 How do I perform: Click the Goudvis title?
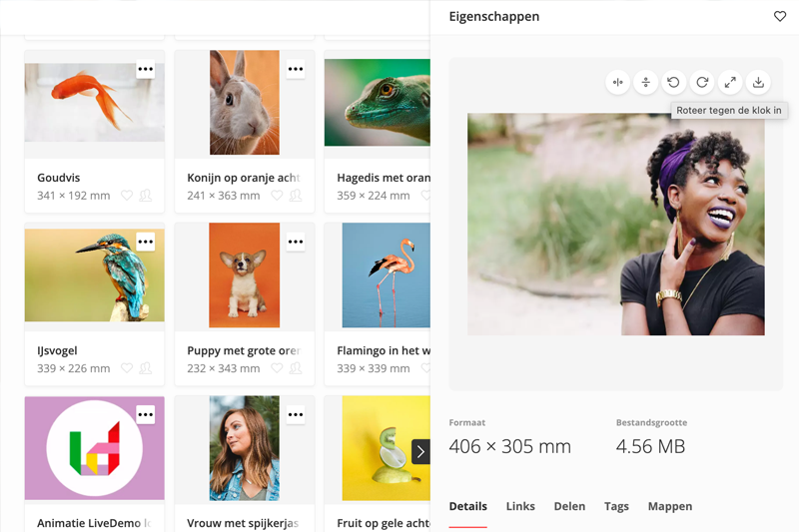pyautogui.click(x=59, y=178)
